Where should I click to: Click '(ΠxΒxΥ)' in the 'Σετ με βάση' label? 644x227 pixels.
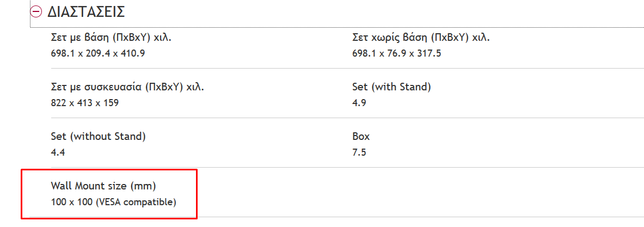(126, 38)
